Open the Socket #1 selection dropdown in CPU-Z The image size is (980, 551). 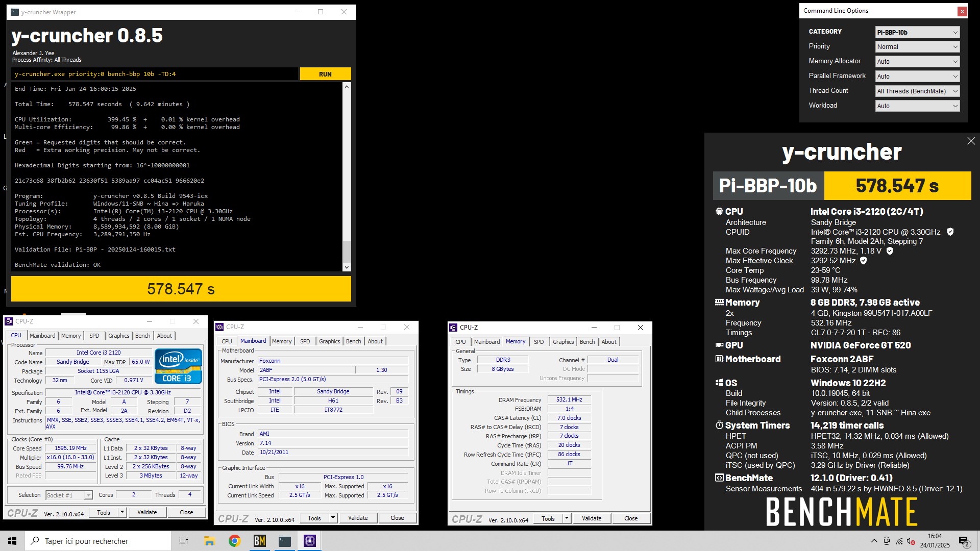pyautogui.click(x=69, y=495)
